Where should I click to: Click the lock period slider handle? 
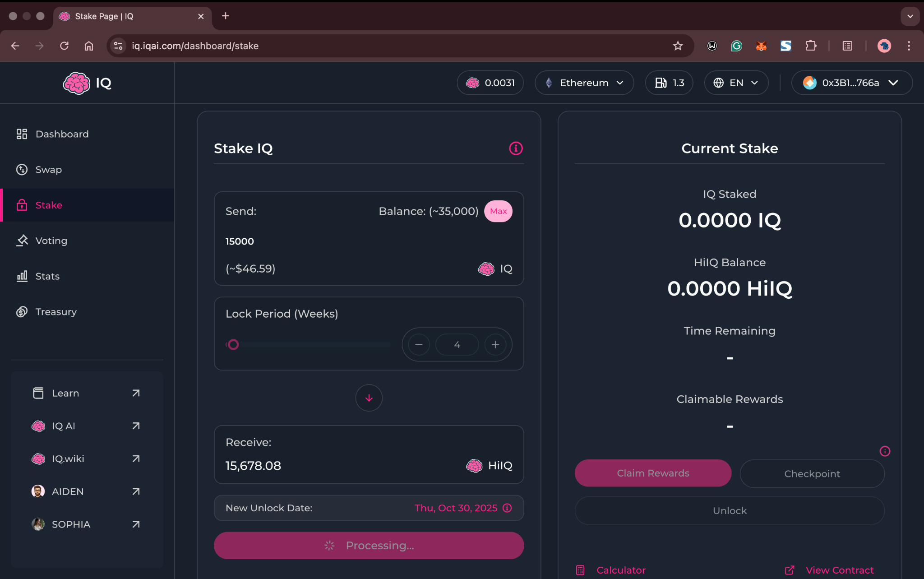(233, 345)
